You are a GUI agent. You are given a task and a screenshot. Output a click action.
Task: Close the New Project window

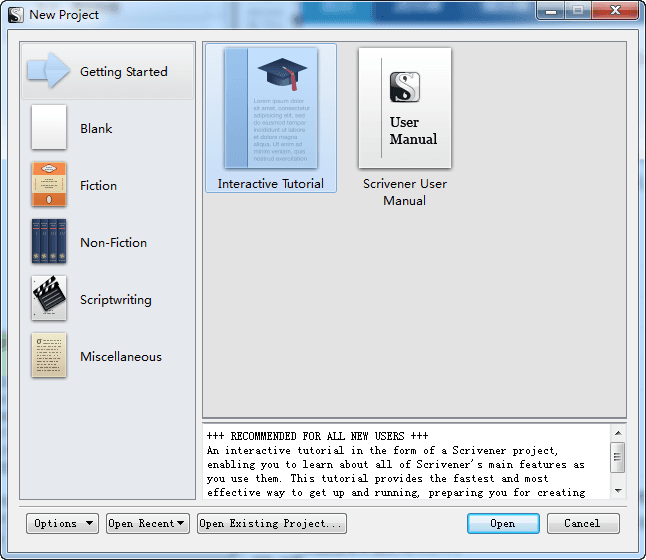pos(615,11)
